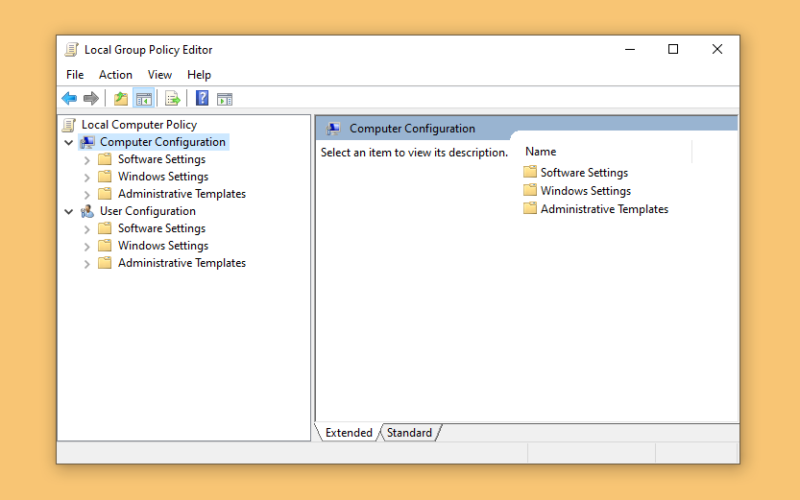The image size is (800, 500).
Task: Click Administrative Templates folder icon under Computer Configuration tree
Action: (105, 194)
